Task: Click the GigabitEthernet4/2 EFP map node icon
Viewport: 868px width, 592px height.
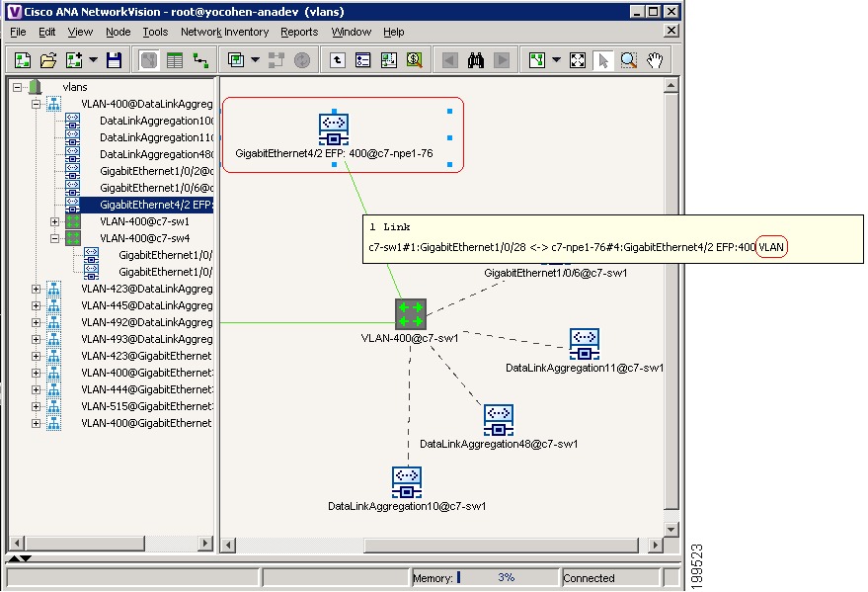Action: coord(333,129)
